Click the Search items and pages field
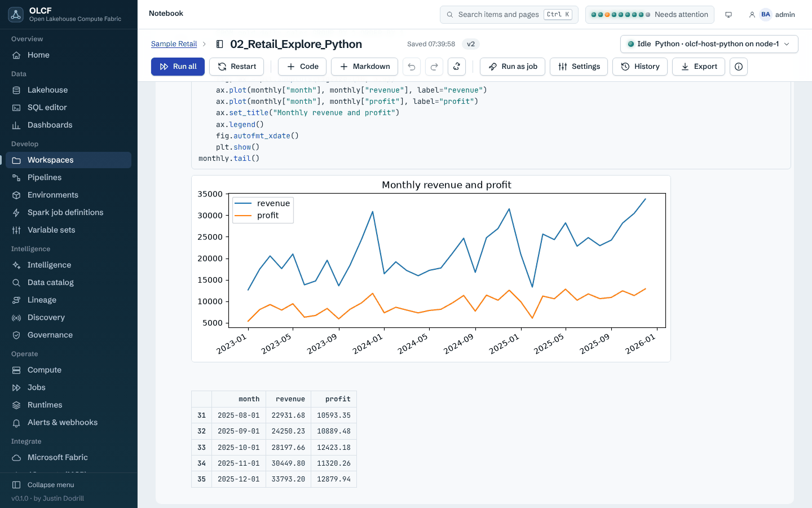Image resolution: width=812 pixels, height=508 pixels. 509,15
